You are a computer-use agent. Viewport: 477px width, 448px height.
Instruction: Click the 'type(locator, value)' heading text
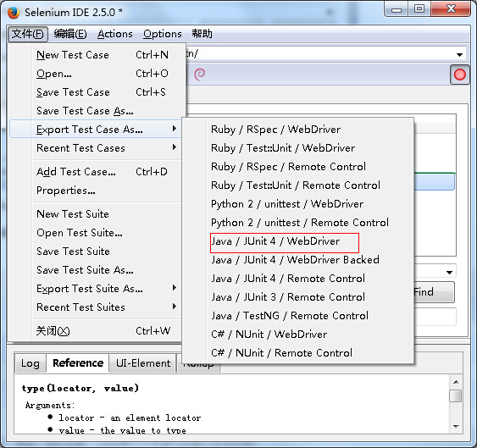point(80,389)
